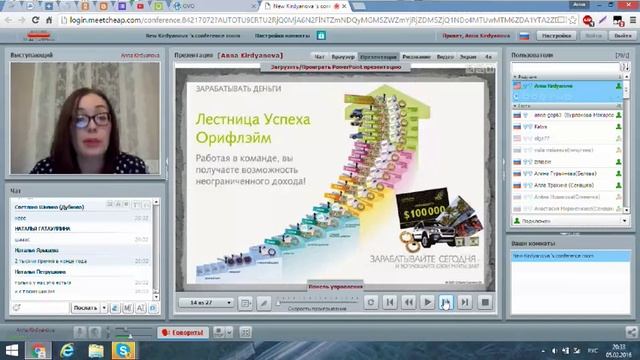Adjust the playback speed slider
The image size is (640, 360).
[317, 302]
